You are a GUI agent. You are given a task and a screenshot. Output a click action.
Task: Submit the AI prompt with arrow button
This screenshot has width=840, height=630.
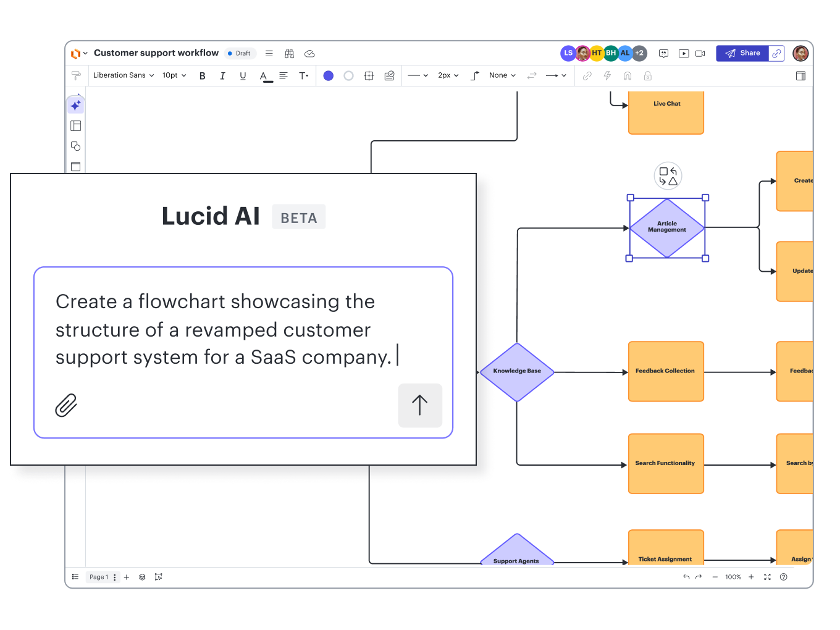[420, 405]
